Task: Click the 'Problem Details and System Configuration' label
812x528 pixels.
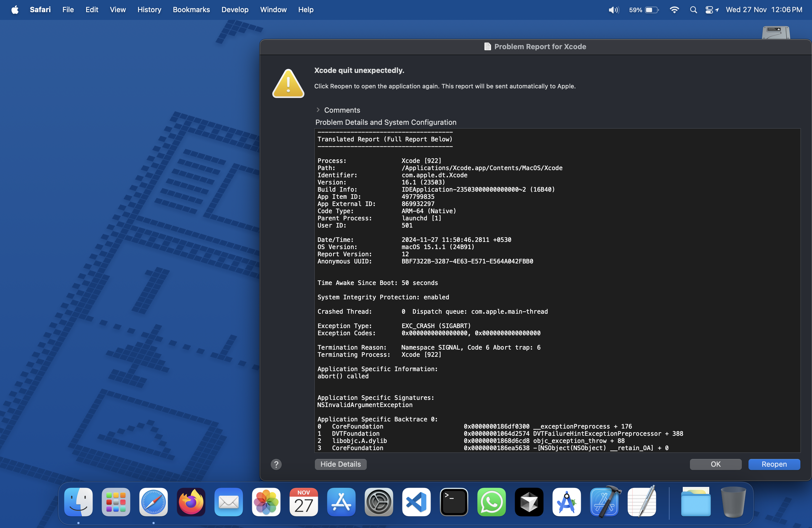Action: point(386,122)
